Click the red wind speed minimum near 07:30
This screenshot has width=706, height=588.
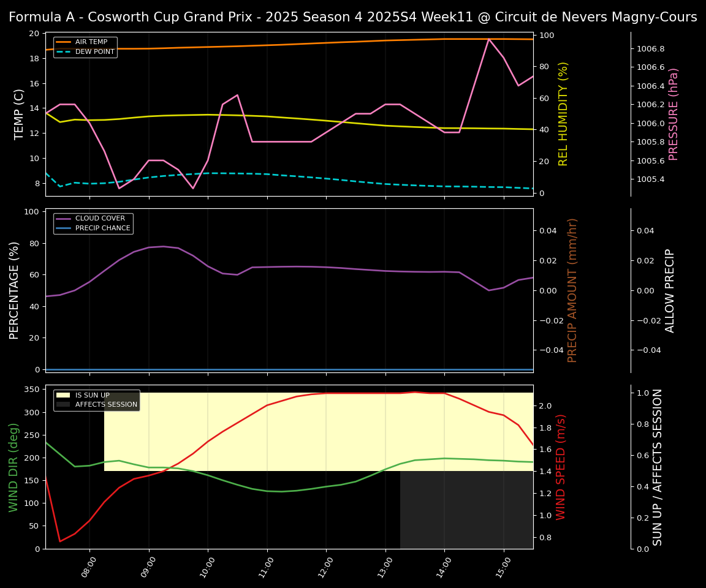click(x=60, y=541)
